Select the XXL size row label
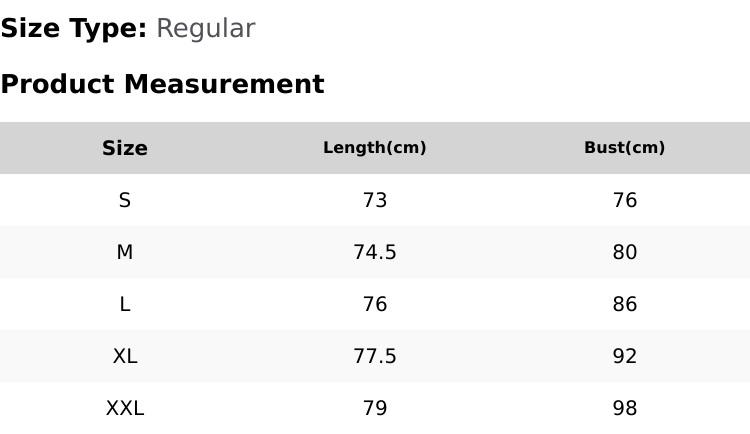The width and height of the screenshot is (750, 434). point(125,408)
